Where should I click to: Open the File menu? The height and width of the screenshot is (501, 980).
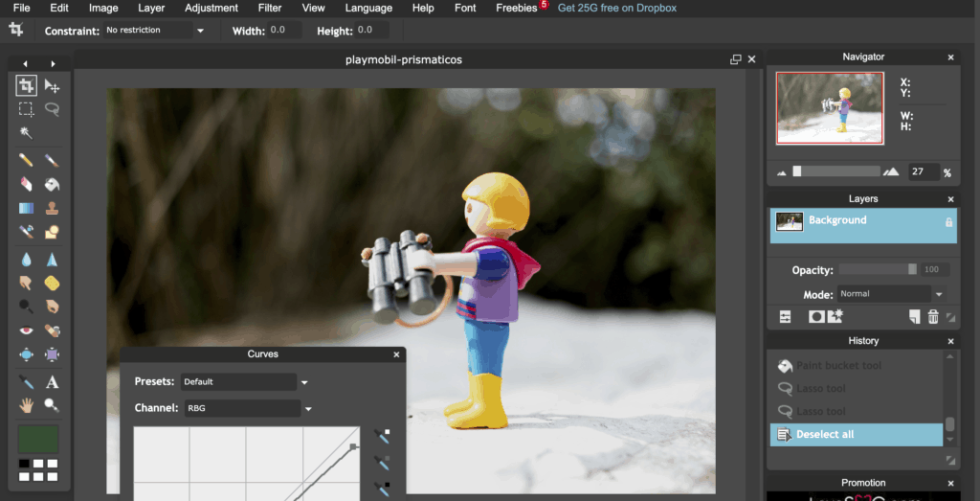click(21, 8)
